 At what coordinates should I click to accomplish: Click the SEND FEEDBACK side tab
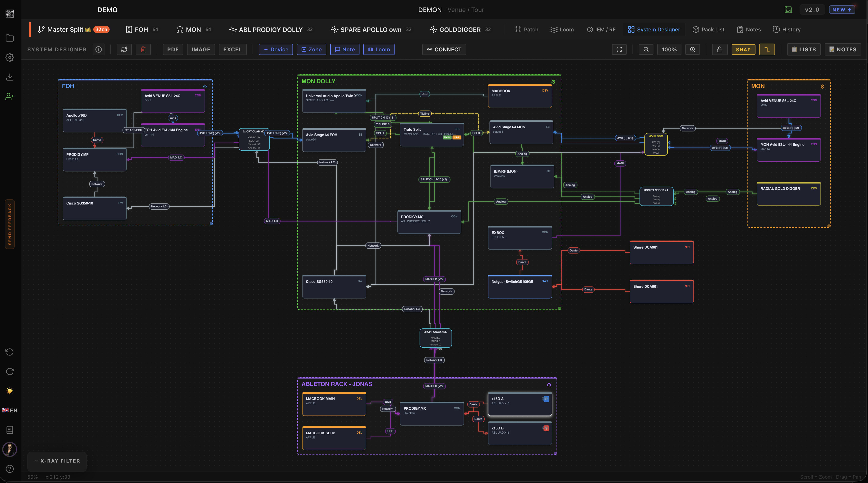(10, 224)
